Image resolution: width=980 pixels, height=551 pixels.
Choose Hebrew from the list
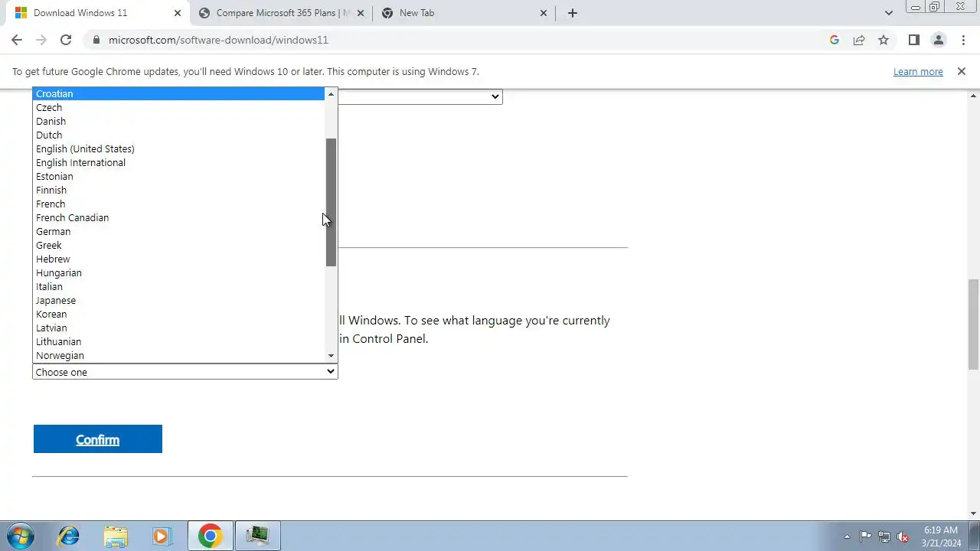(x=178, y=259)
